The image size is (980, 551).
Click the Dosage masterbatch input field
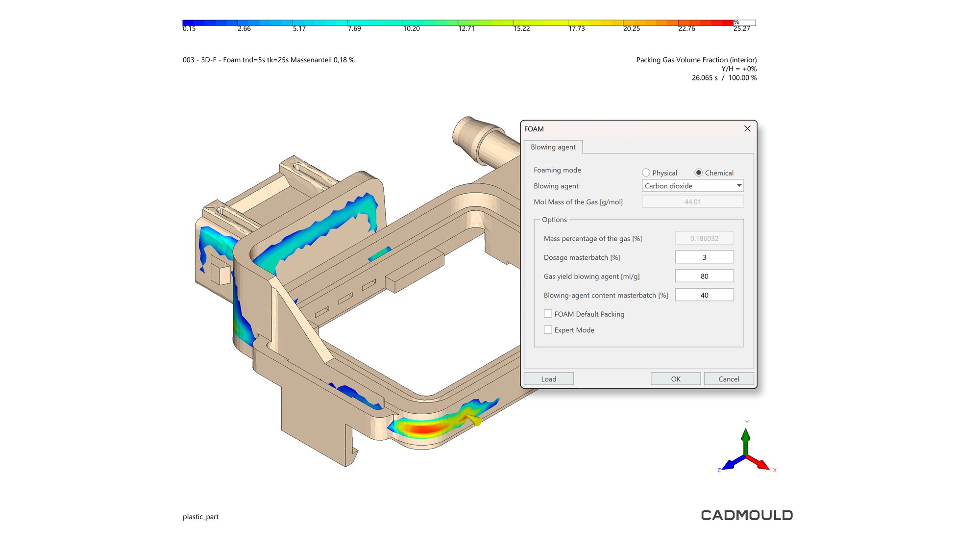(x=704, y=257)
